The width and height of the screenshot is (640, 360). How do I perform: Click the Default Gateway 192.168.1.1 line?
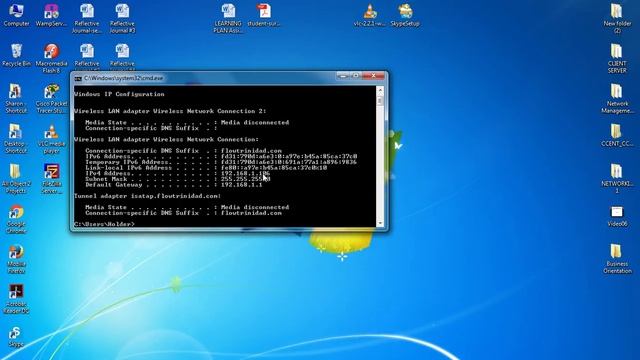coord(174,185)
